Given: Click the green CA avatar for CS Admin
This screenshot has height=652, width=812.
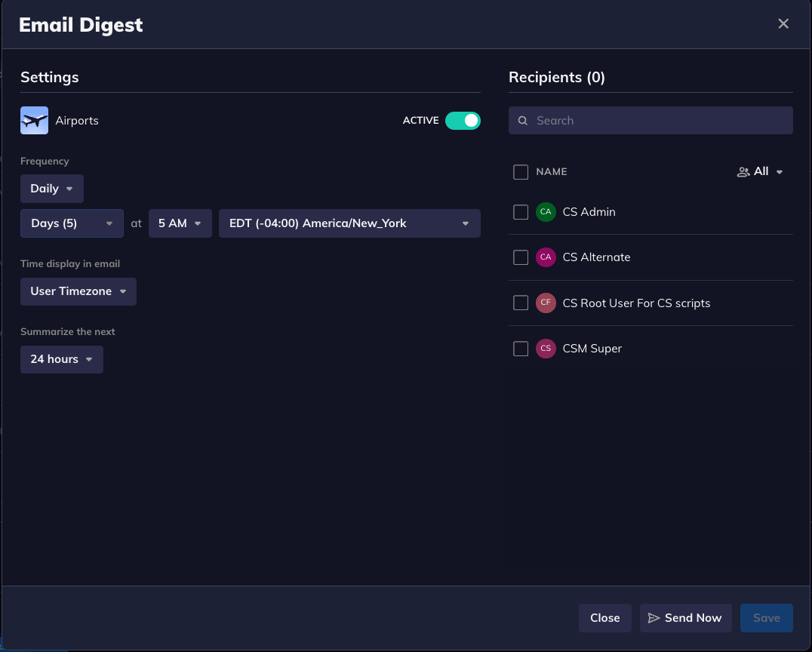Looking at the screenshot, I should tap(546, 212).
